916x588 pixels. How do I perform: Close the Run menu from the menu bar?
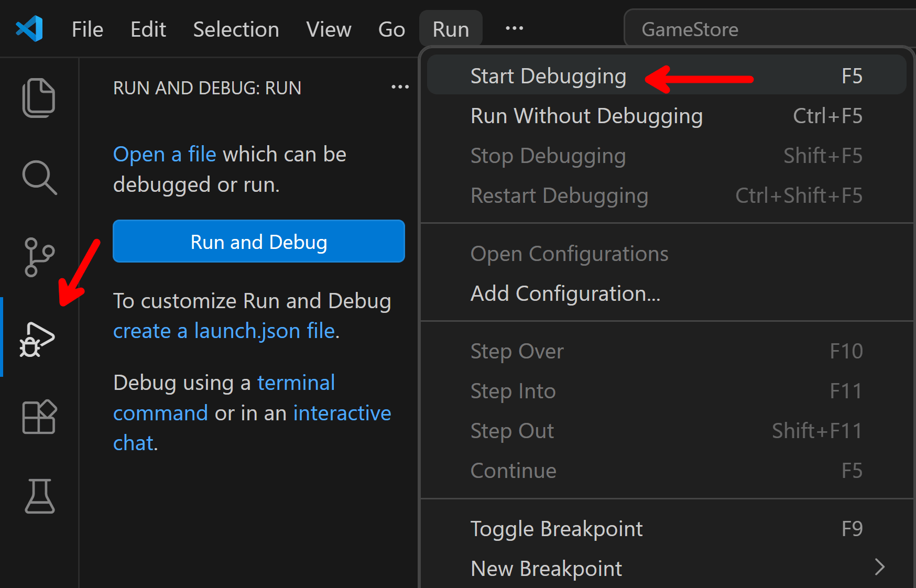(451, 29)
